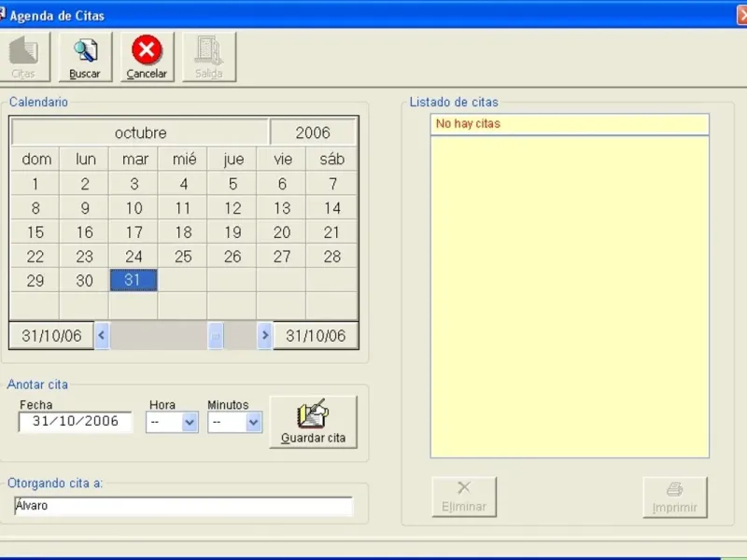Screen dimensions: 747x560
Task: Select day 9 in the calendar
Action: 84,207
